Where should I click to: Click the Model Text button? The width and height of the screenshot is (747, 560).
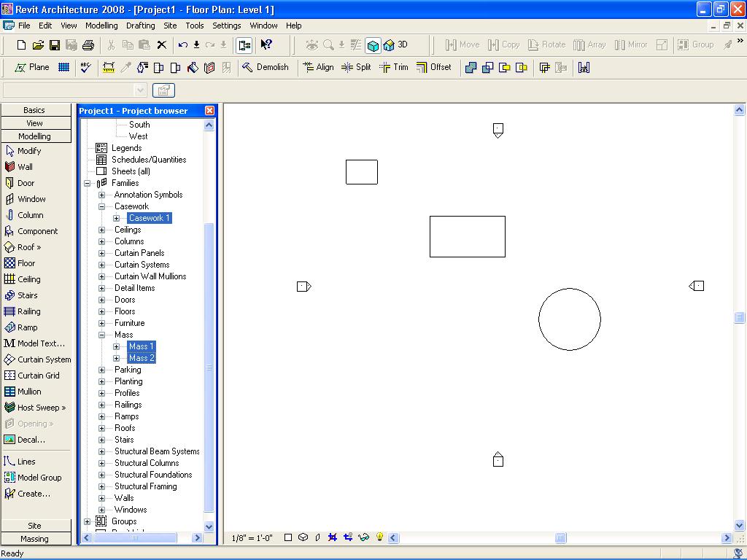pyautogui.click(x=34, y=343)
